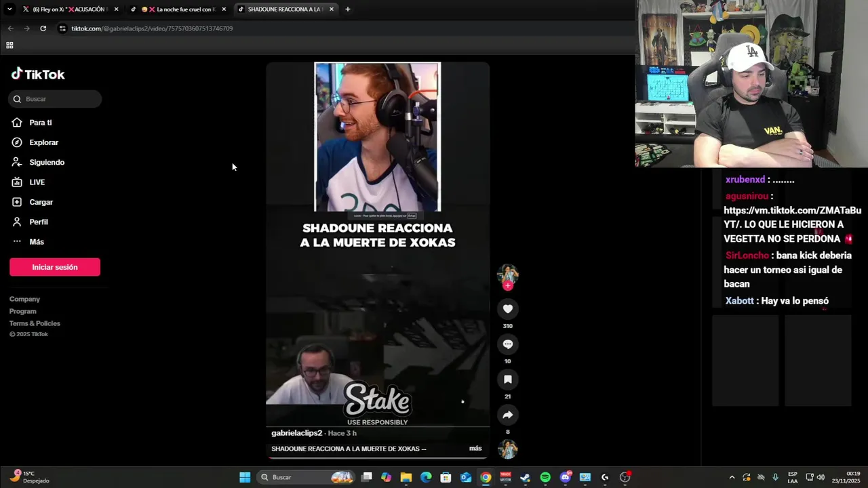The image size is (868, 488).
Task: Open Microsoft Edge from the taskbar
Action: pyautogui.click(x=426, y=477)
